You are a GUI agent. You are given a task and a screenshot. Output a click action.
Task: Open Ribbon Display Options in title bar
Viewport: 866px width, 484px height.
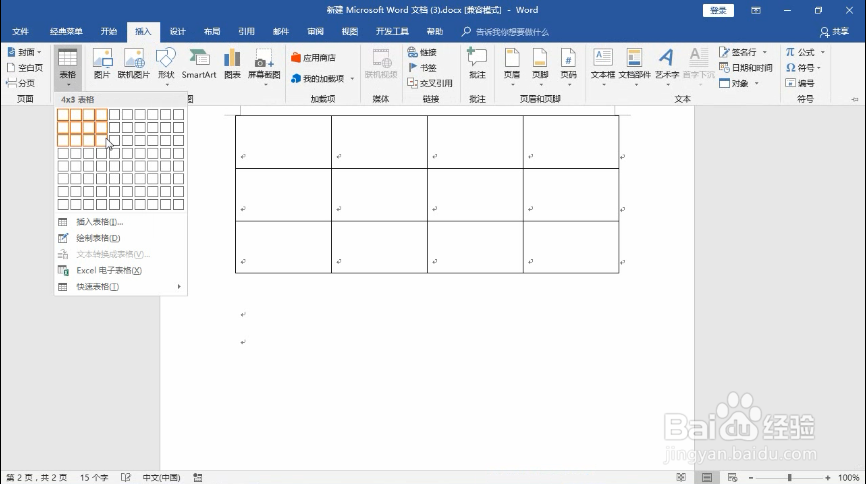pyautogui.click(x=756, y=10)
